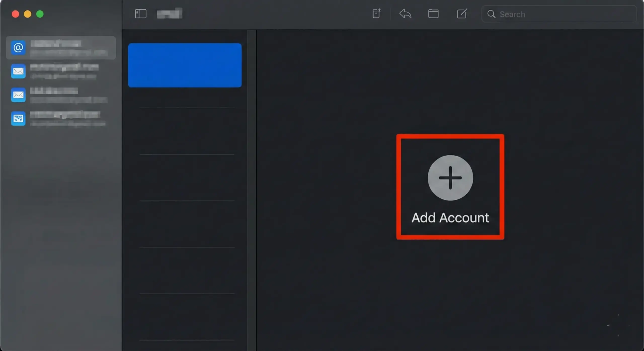This screenshot has height=351, width=644.
Task: Click the envelope icon of the second account
Action: tap(18, 71)
